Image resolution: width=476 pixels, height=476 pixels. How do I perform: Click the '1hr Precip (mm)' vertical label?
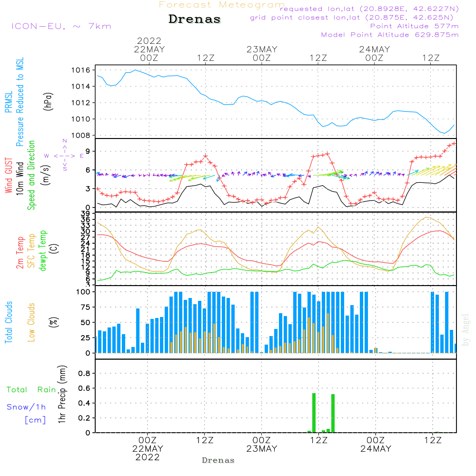(x=62, y=394)
